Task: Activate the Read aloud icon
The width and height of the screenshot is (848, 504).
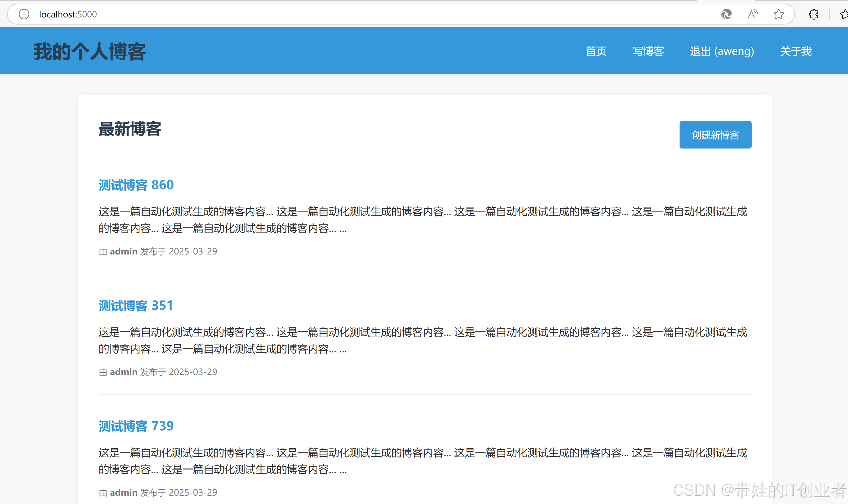Action: pos(752,14)
